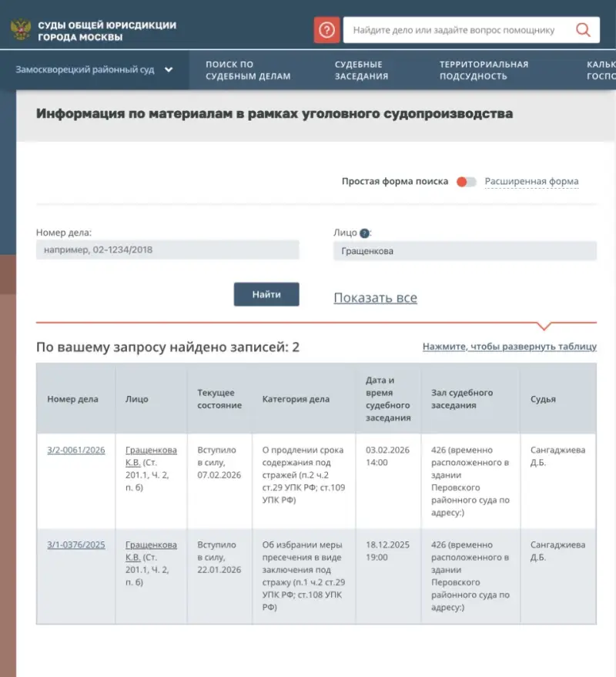Screen dimensions: 616x677
Task: Click the Показать все link
Action: (x=375, y=298)
